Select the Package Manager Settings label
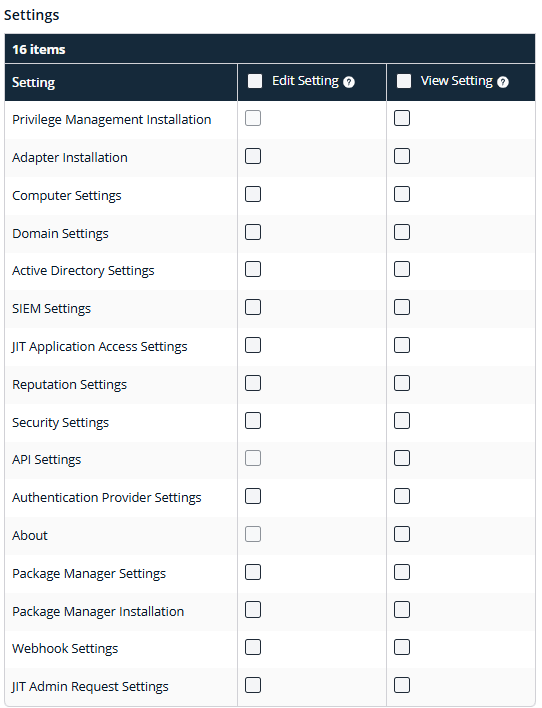Screen dimensions: 542x708 click(89, 573)
